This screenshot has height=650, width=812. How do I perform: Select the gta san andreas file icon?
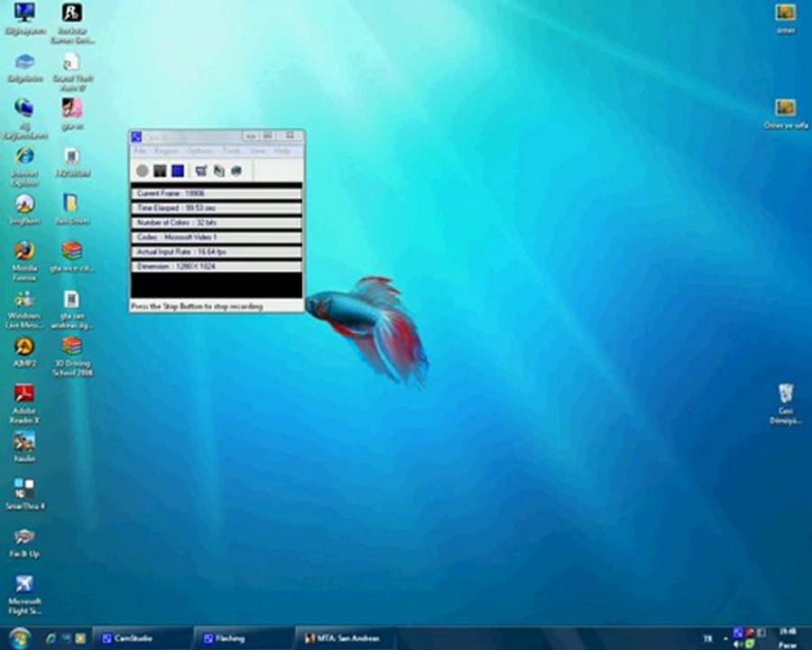72,309
